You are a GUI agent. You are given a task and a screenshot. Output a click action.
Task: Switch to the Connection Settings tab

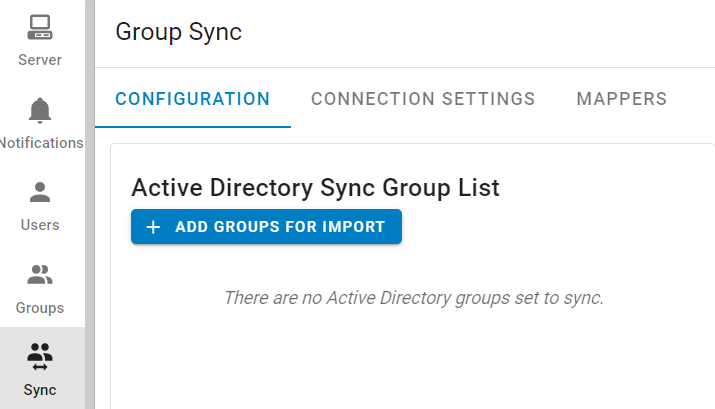click(x=423, y=99)
